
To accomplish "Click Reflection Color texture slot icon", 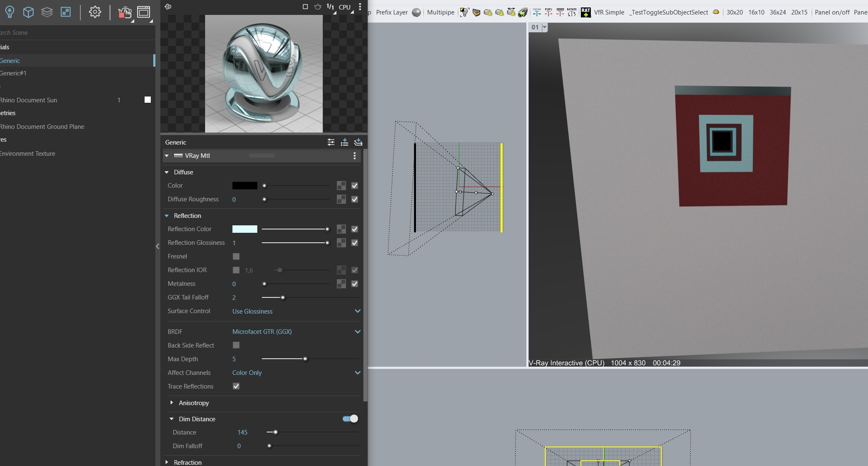I will pyautogui.click(x=341, y=229).
